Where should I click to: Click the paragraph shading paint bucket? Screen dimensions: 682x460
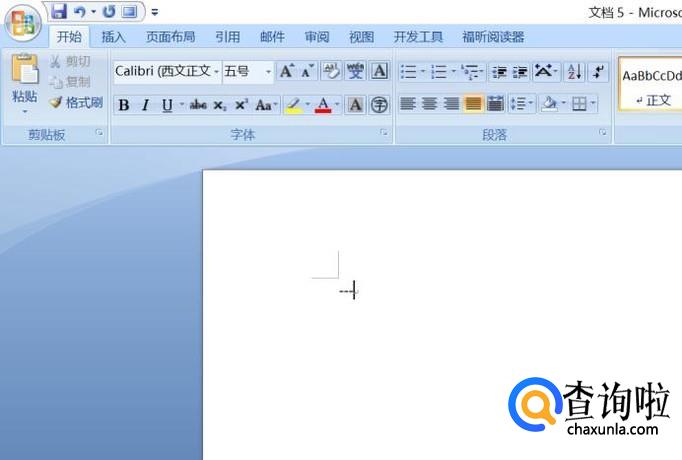click(549, 104)
